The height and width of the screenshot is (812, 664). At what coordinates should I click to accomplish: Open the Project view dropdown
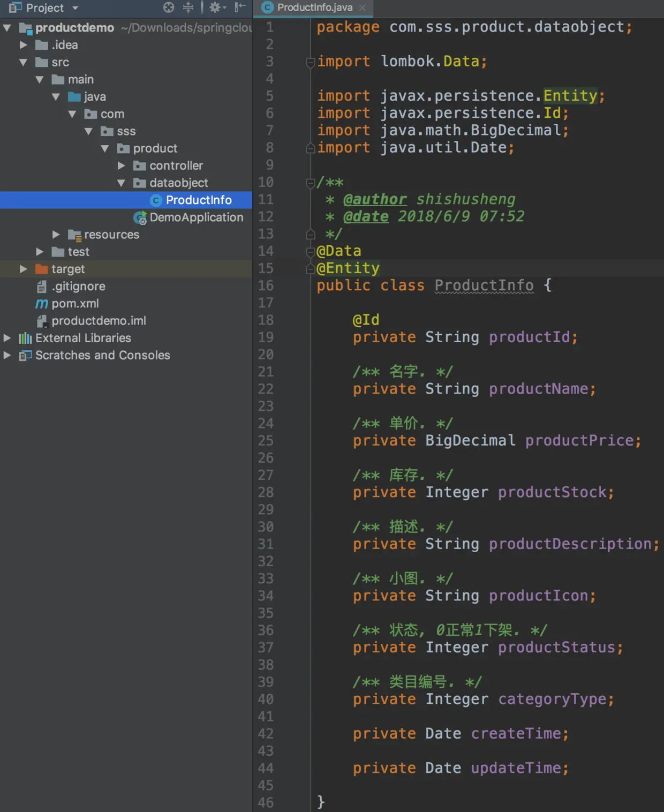76,8
